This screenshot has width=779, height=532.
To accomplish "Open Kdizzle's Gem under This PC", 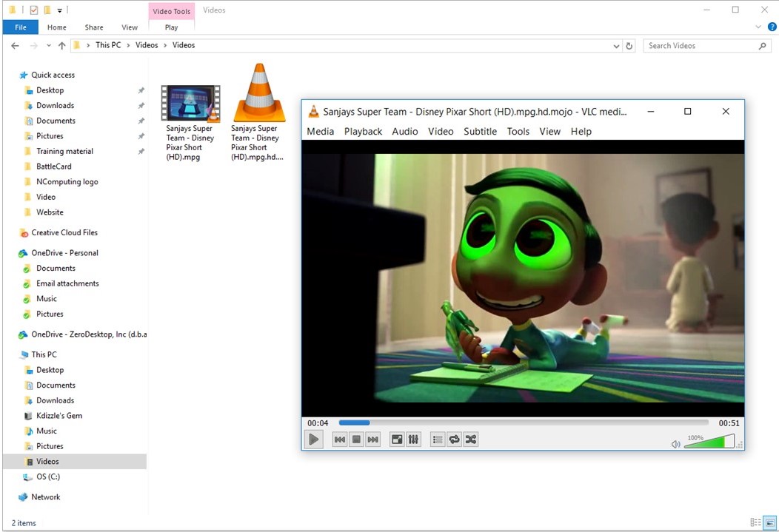I will click(x=59, y=416).
